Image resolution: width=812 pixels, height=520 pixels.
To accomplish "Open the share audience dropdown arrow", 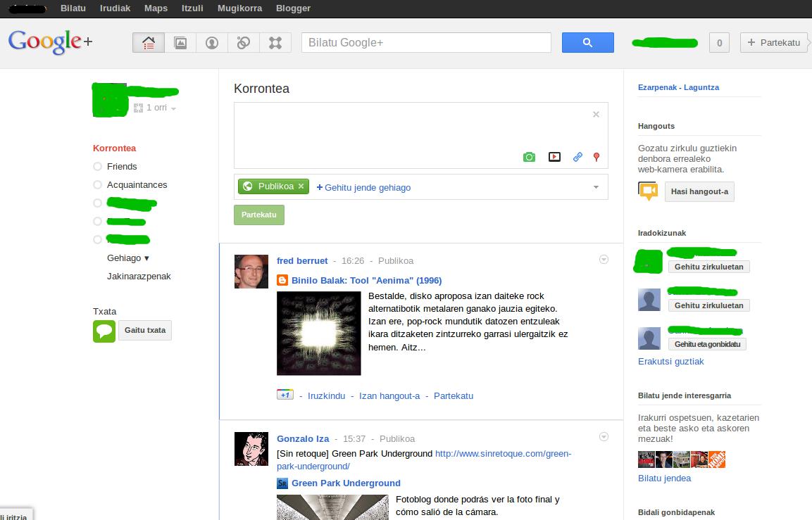I will pos(596,187).
